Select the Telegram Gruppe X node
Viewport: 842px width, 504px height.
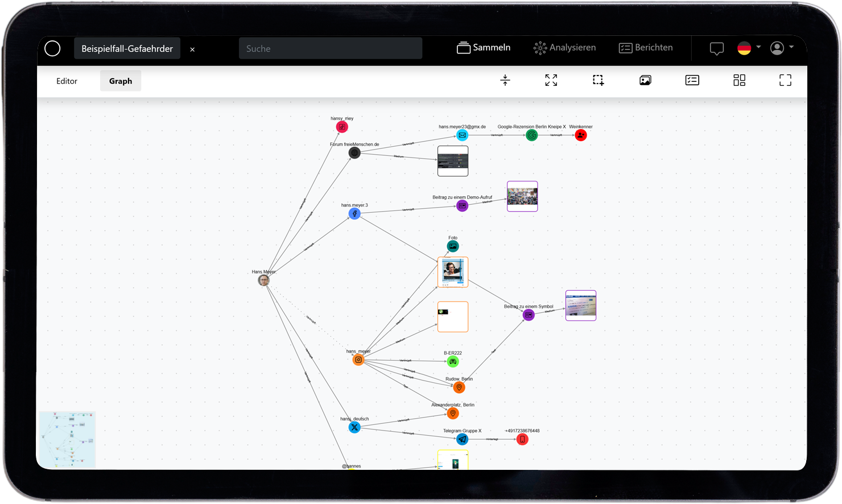pos(463,439)
